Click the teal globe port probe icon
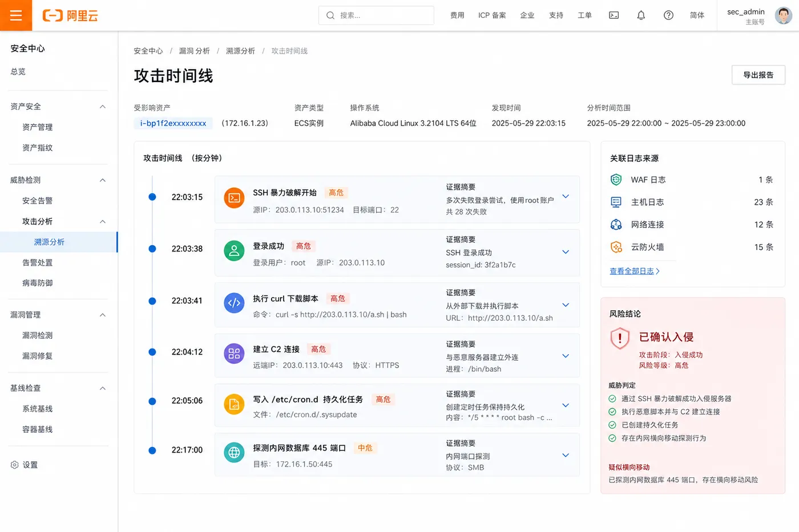Screen dimensions: 799x532 (x=234, y=453)
